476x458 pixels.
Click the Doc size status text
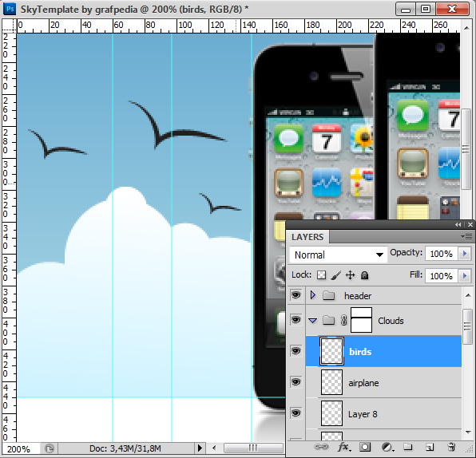125,448
